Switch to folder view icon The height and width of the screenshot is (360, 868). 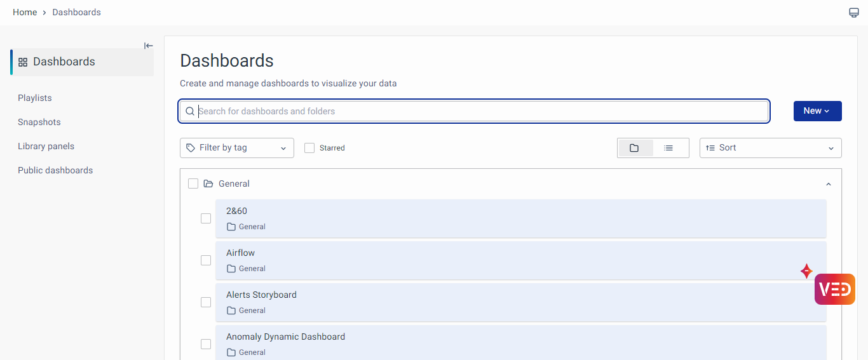tap(634, 148)
